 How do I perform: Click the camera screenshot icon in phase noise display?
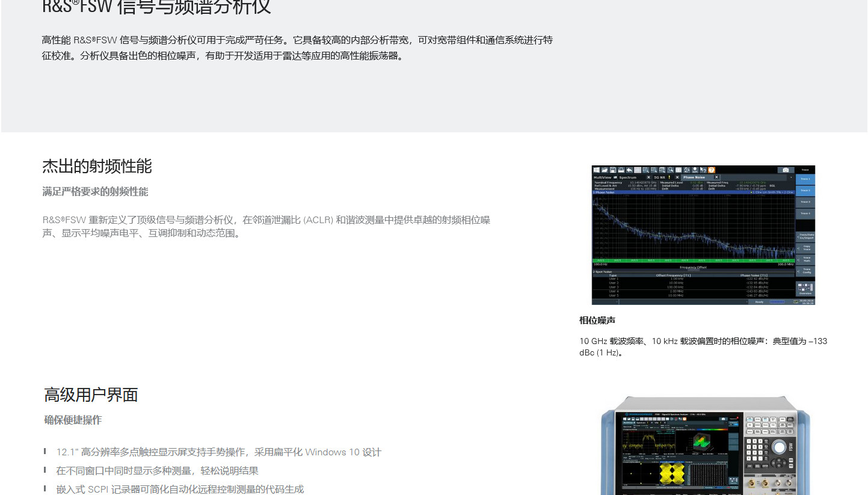[785, 170]
